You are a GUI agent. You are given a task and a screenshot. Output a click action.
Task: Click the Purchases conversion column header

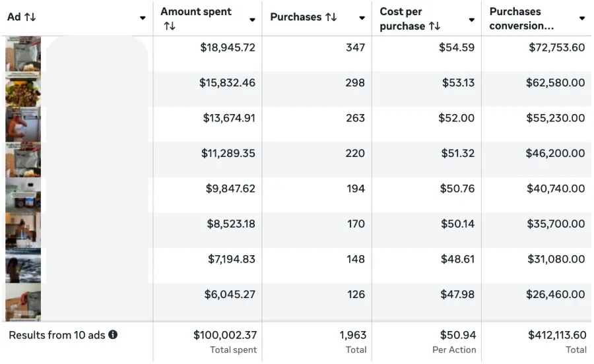(x=521, y=18)
